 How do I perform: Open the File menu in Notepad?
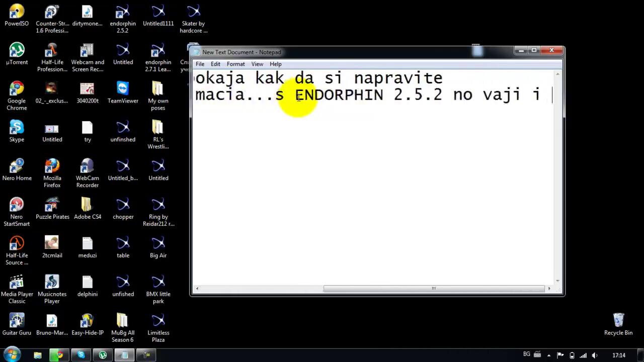pyautogui.click(x=200, y=64)
